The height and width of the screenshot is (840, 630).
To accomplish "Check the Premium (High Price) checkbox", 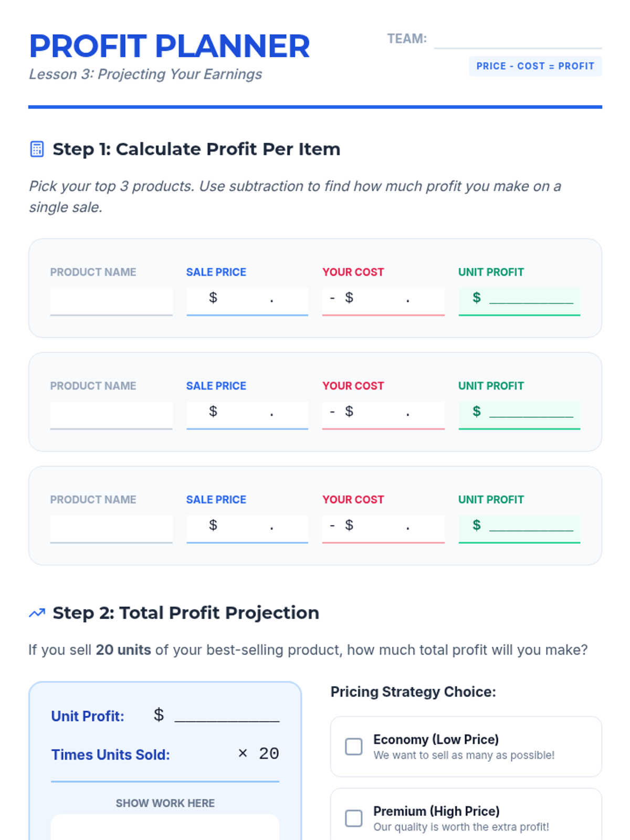I will click(x=353, y=818).
